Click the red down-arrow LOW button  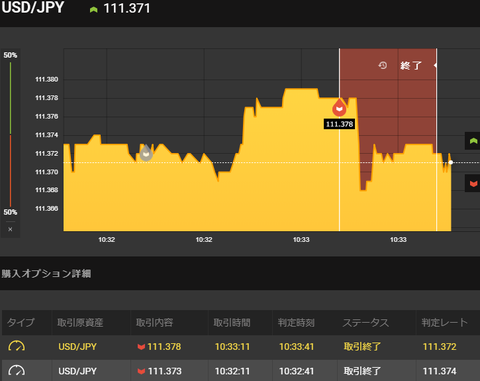click(x=473, y=183)
